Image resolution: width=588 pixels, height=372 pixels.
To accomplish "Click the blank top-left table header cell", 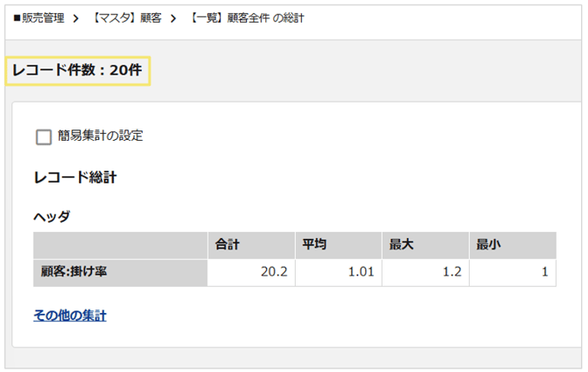I will pyautogui.click(x=120, y=246).
